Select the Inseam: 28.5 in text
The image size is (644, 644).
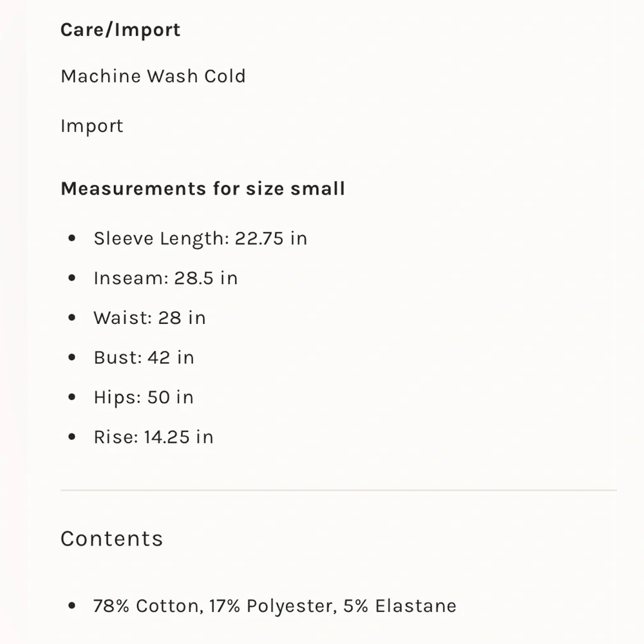(x=166, y=278)
